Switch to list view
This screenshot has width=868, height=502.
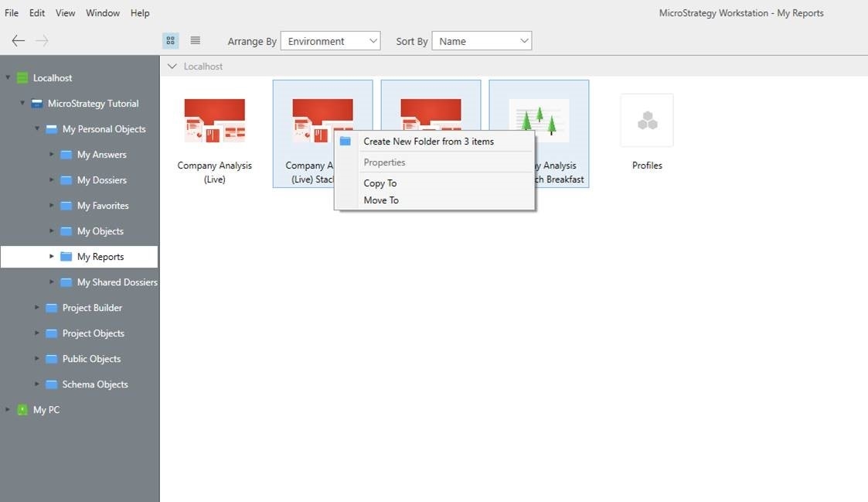(x=196, y=40)
